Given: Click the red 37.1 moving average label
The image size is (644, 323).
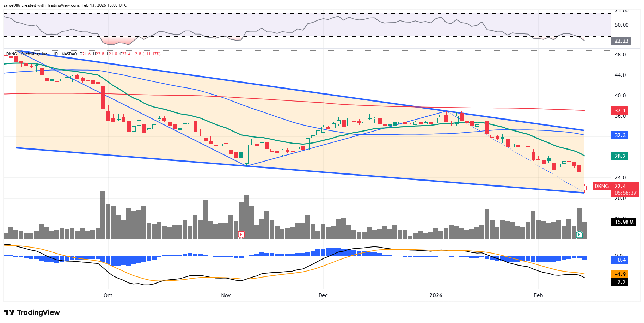Looking at the screenshot, I should pyautogui.click(x=620, y=111).
